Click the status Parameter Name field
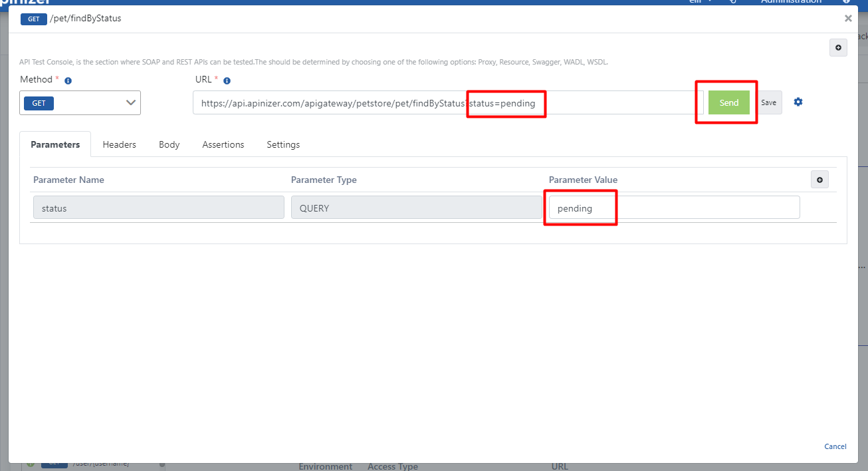 click(x=158, y=208)
